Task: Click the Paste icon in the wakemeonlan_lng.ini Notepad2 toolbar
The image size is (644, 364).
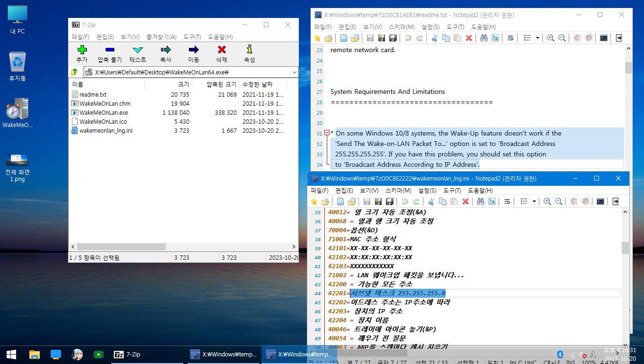Action: tap(454, 201)
